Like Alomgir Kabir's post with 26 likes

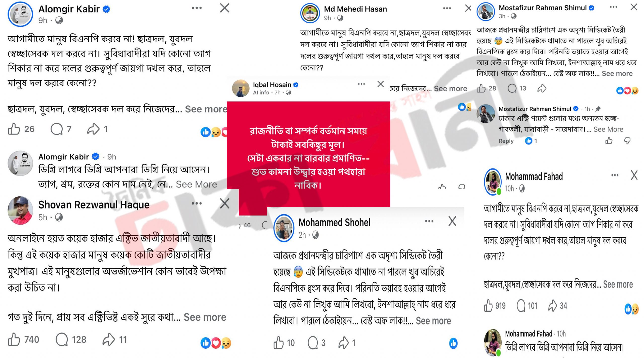coord(14,129)
